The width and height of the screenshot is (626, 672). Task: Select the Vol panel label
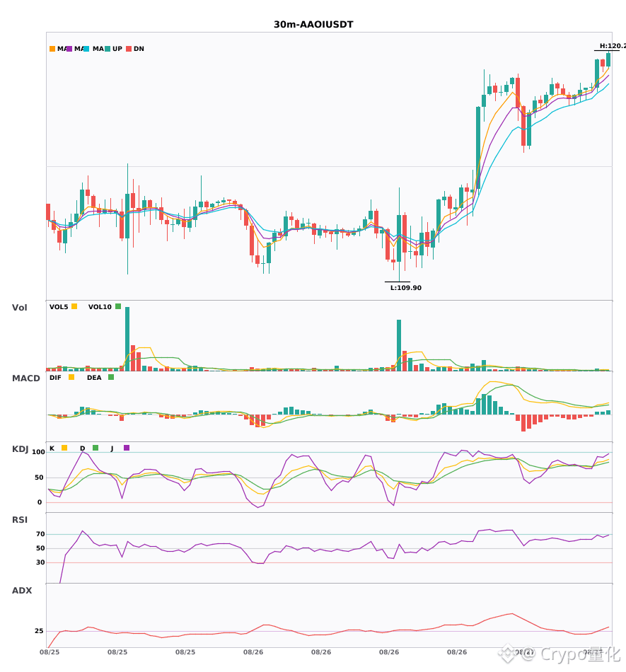click(x=19, y=308)
